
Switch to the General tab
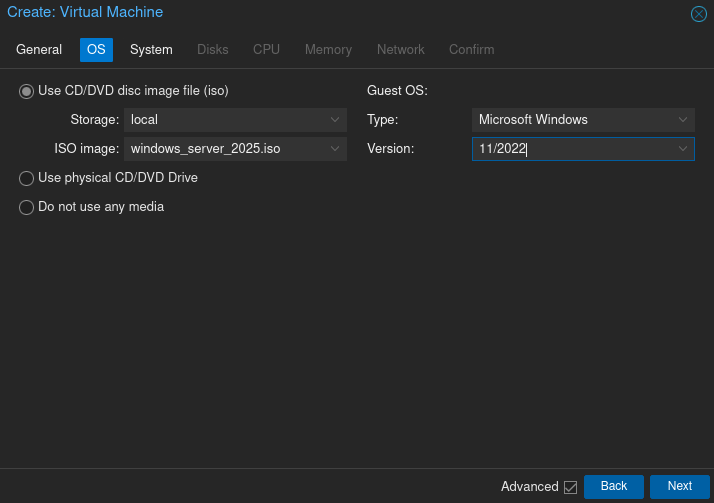pos(39,50)
